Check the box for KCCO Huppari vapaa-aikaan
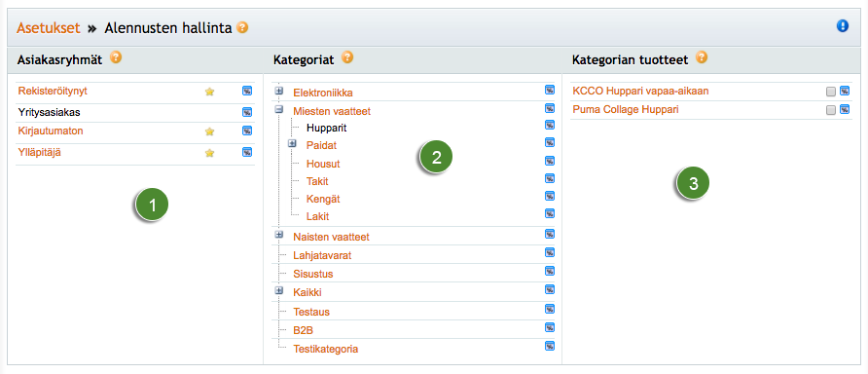Screen dimensions: 868x374 (830, 92)
